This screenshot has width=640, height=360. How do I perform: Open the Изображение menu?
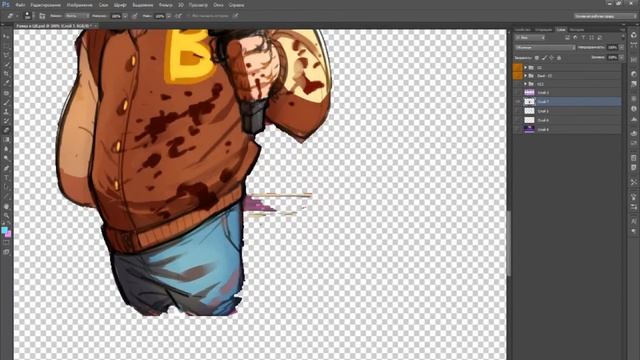coord(80,5)
